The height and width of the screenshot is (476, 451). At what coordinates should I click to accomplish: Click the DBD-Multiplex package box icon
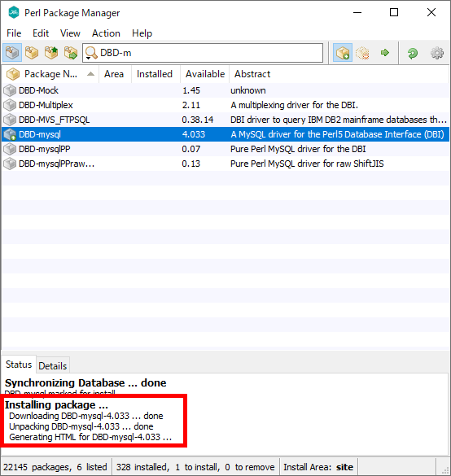10,105
